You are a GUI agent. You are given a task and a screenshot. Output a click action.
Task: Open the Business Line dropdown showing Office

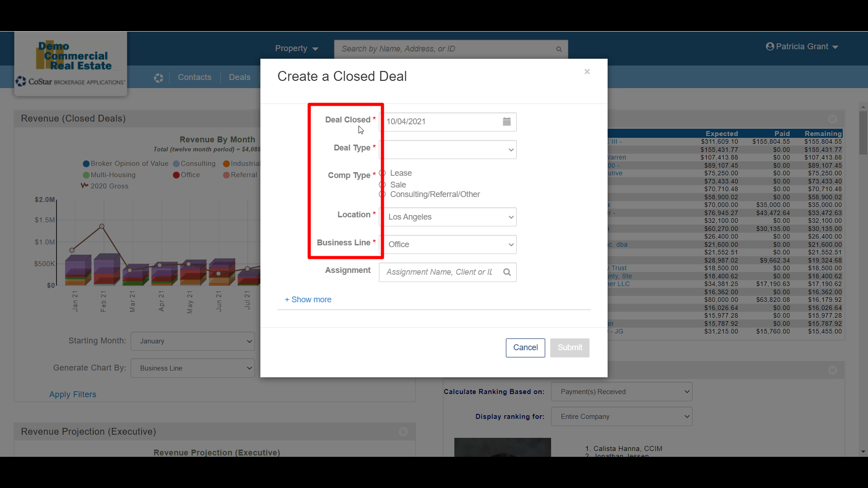click(x=448, y=244)
